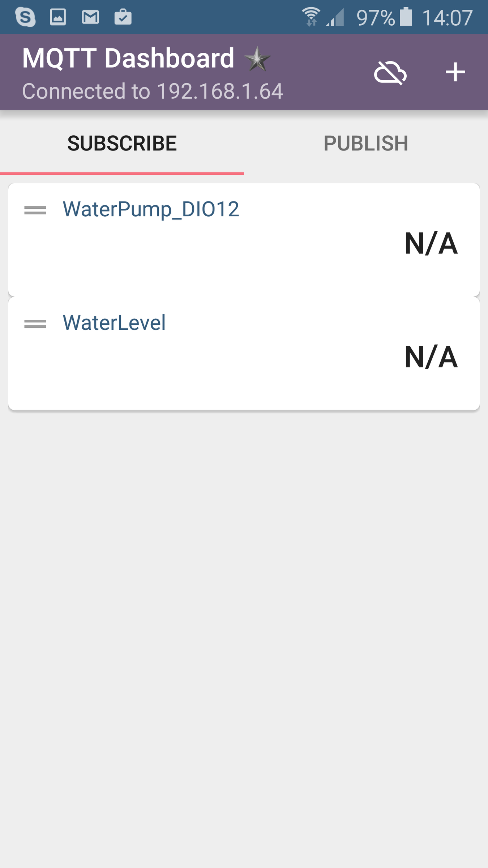Viewport: 488px width, 868px height.
Task: Tap the Skype notification icon
Action: [25, 17]
